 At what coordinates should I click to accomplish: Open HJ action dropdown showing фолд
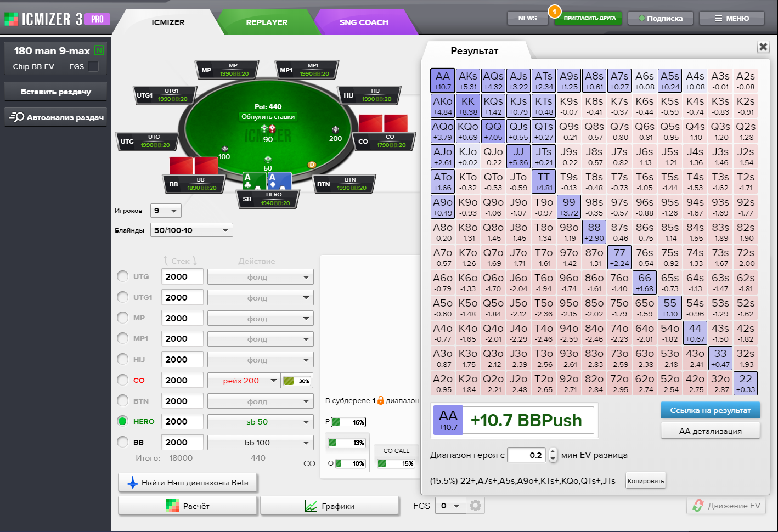[x=261, y=360]
